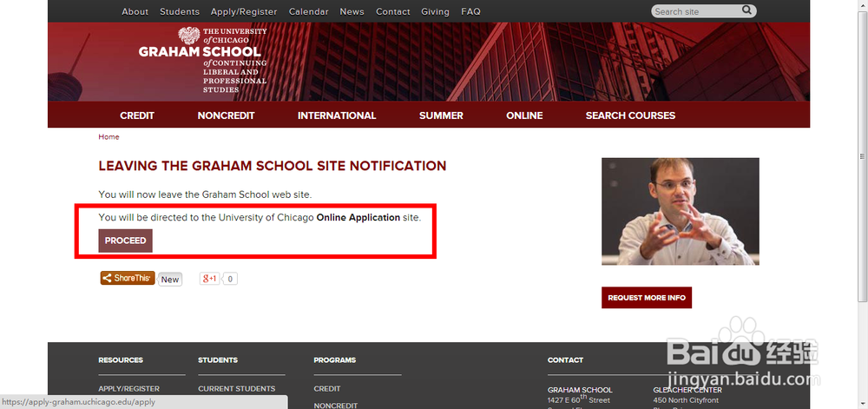Go to Apply/Register in the top bar
Viewport: 868px width, 409px height.
coord(244,11)
